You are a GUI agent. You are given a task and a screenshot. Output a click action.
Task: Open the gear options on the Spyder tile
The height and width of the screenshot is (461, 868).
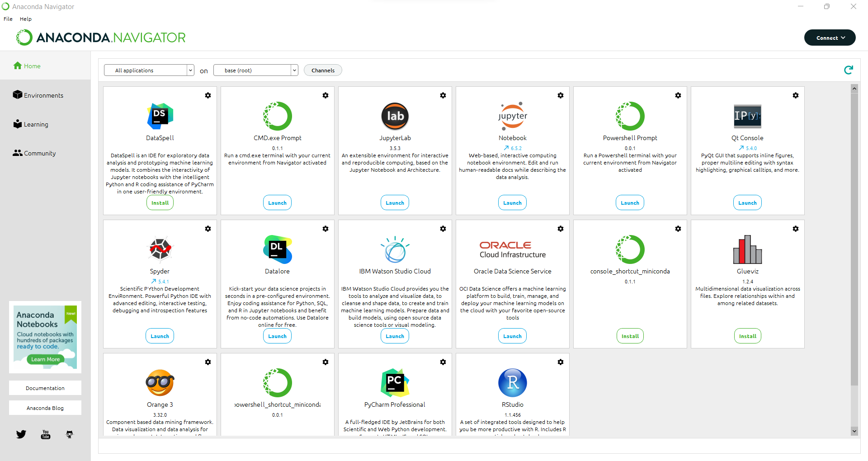[208, 229]
